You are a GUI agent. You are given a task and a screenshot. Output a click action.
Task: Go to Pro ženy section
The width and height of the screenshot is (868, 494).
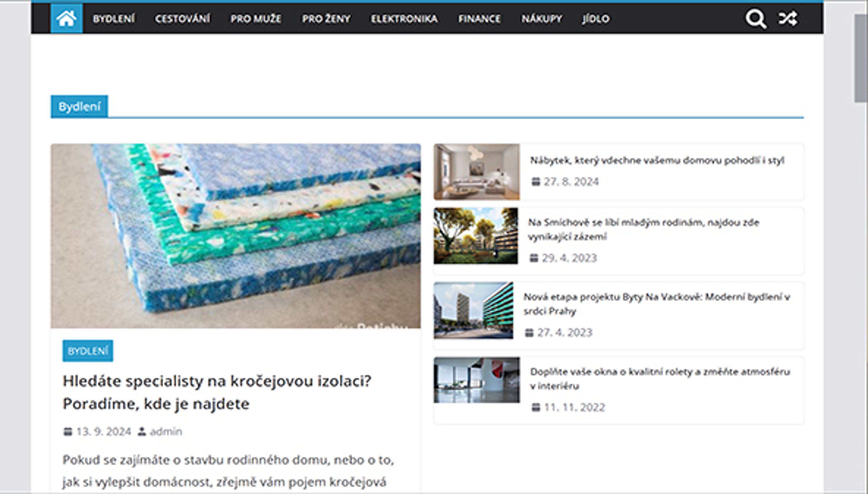[x=326, y=19]
